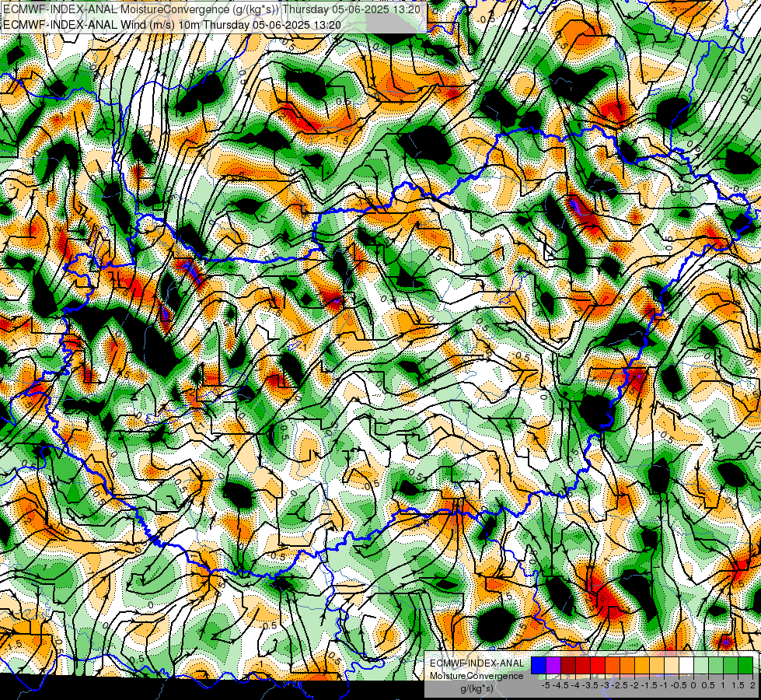Select the light orange swatch between -1.5 and -1
Screen dimensions: 761x700
pyautogui.click(x=657, y=665)
